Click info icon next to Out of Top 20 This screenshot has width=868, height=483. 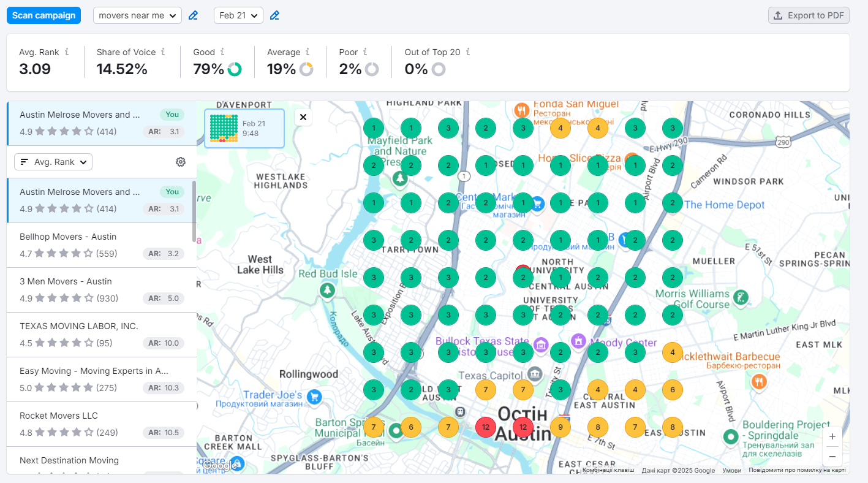click(467, 52)
